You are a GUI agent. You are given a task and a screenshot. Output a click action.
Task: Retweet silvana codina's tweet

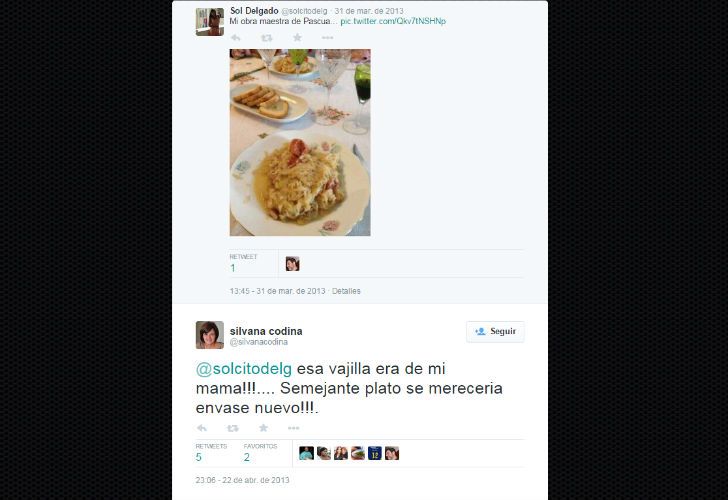[233, 428]
